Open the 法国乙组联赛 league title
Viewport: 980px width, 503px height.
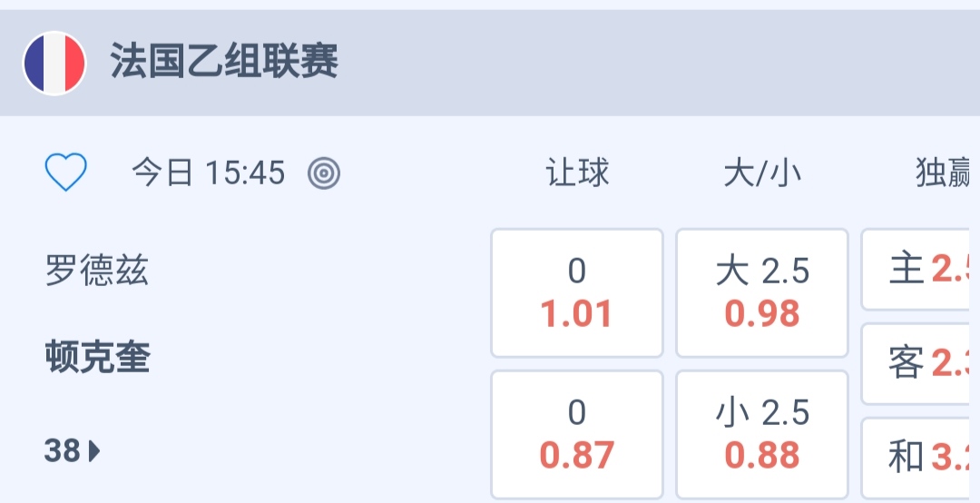click(x=224, y=64)
